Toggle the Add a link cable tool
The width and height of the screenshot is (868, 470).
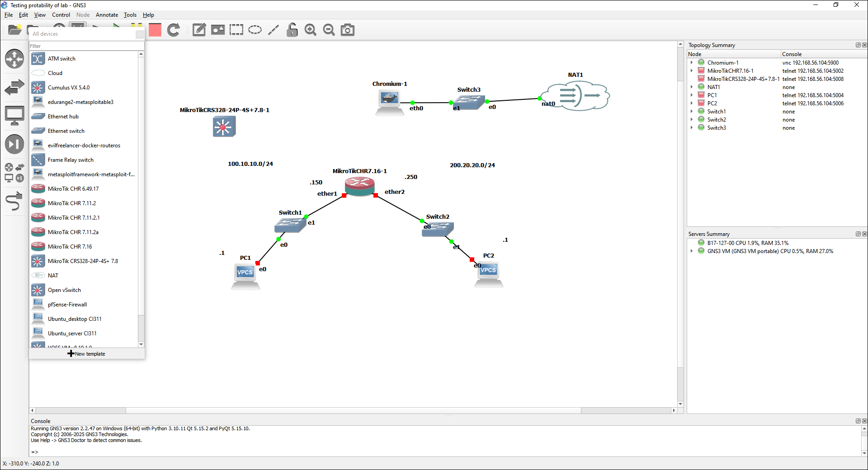[14, 202]
